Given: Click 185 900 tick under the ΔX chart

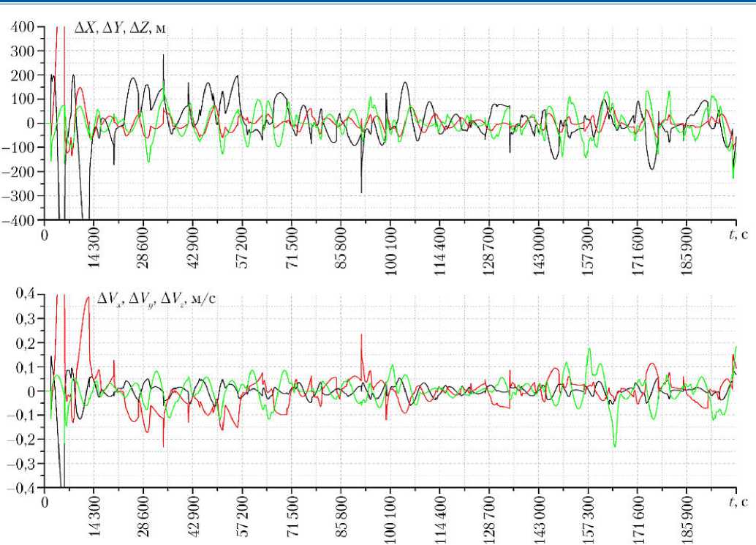Looking at the screenshot, I should [687, 251].
